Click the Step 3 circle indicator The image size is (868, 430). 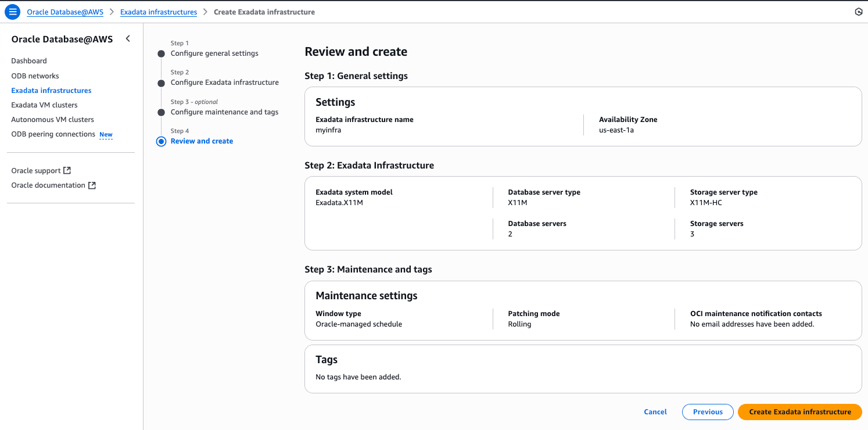pyautogui.click(x=161, y=112)
